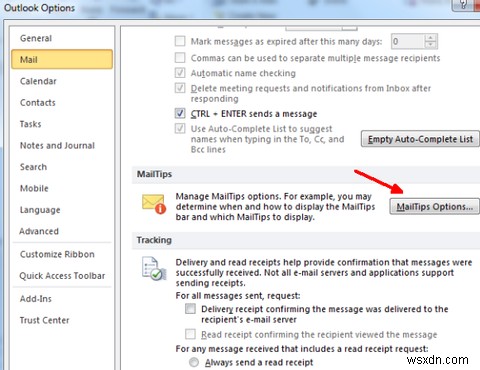Enable Read receipt confirming checkbox
The image size is (480, 370).
190,334
